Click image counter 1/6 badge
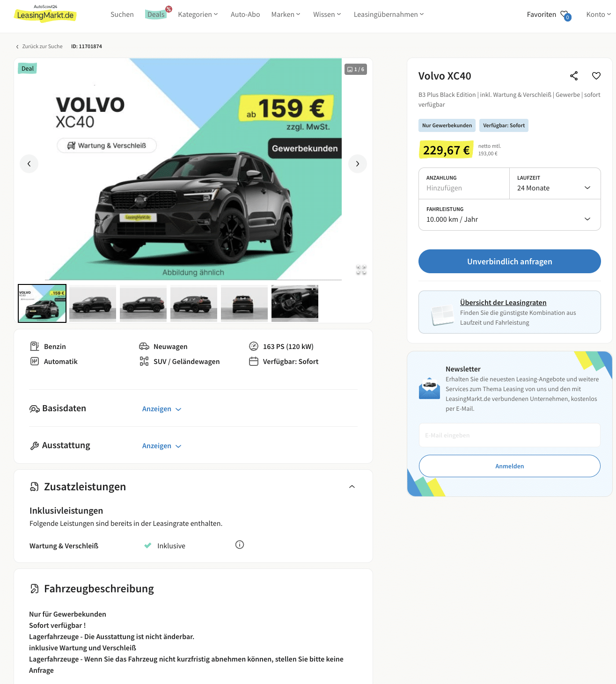616x684 pixels. 356,69
